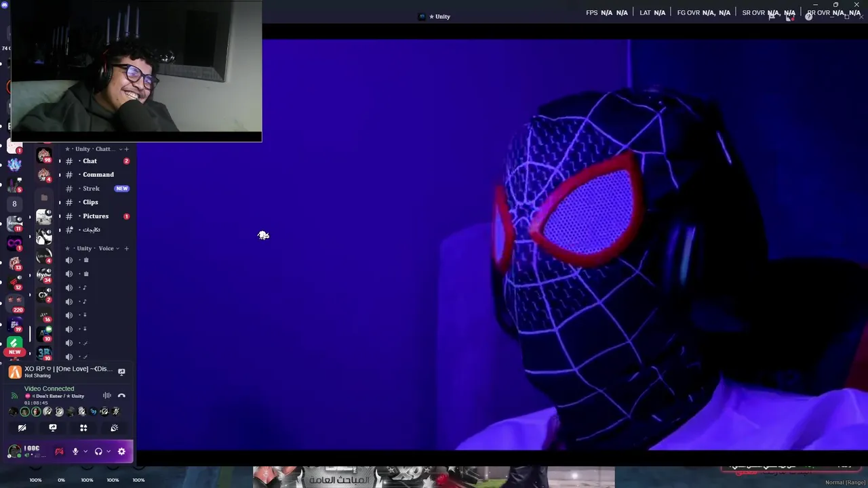This screenshot has height=488, width=868.
Task: Open the inbox flag icon in title bar
Action: (771, 17)
